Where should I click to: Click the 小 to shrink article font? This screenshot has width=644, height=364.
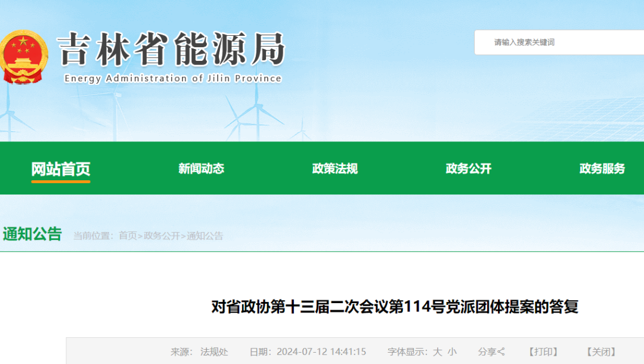coord(453,351)
